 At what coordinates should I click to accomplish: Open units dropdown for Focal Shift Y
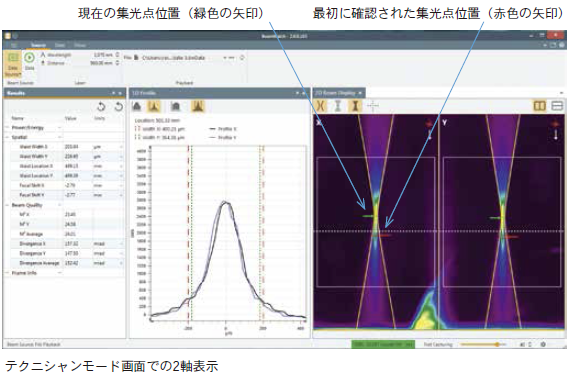(121, 195)
